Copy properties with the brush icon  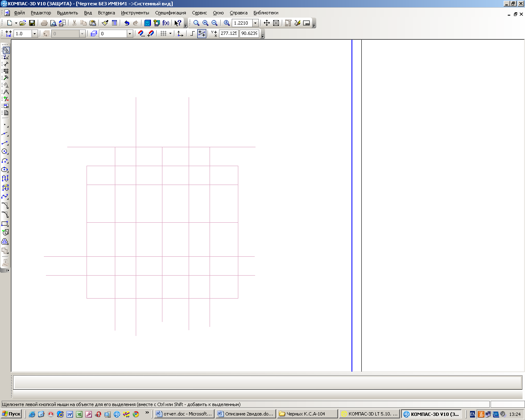pos(105,23)
